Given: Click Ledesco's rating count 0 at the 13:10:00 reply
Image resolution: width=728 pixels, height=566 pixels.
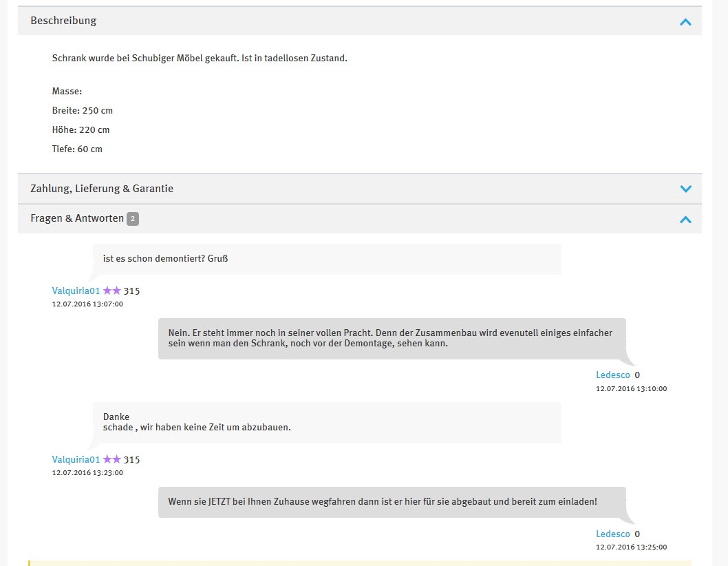Looking at the screenshot, I should [637, 375].
